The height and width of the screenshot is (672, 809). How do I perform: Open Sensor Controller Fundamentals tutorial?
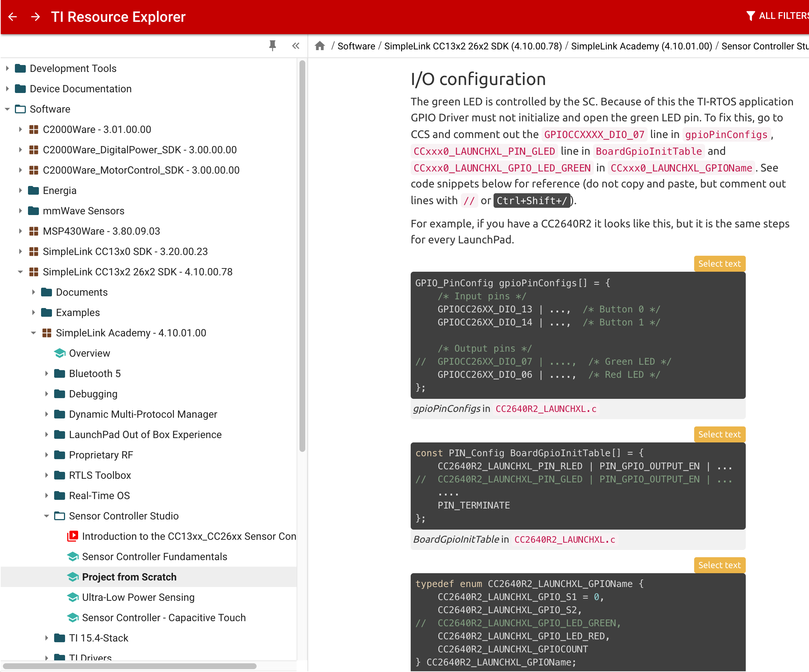(x=154, y=556)
